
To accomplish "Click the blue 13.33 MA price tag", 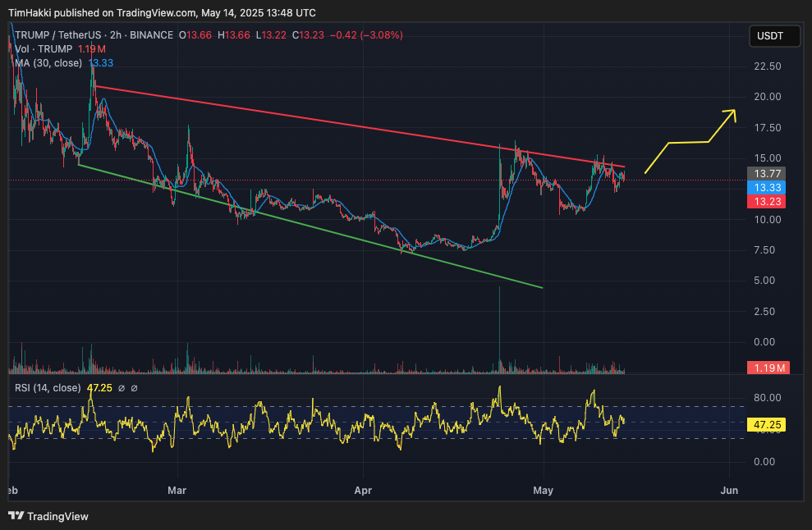I will coord(766,187).
